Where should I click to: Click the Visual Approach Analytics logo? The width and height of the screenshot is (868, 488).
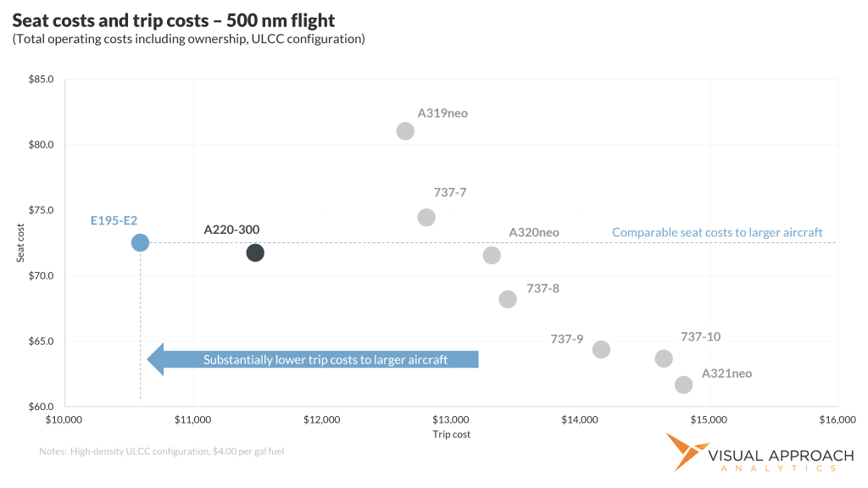pos(759,453)
